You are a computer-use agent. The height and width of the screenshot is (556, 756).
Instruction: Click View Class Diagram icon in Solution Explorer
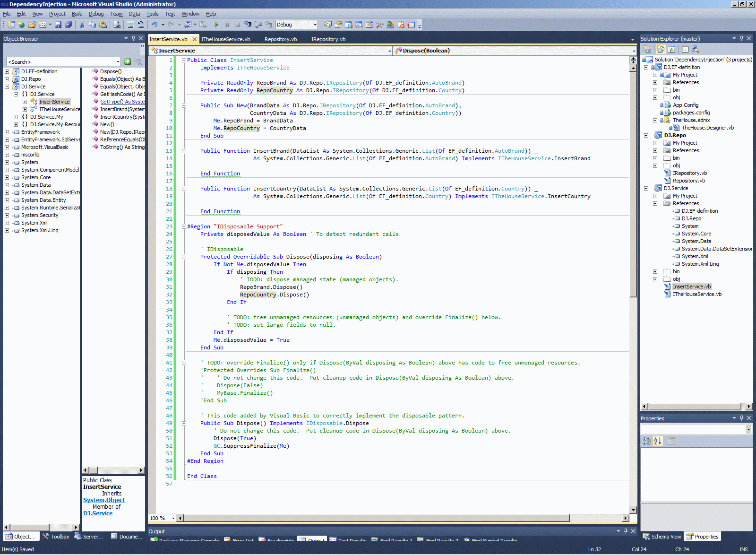[696, 49]
